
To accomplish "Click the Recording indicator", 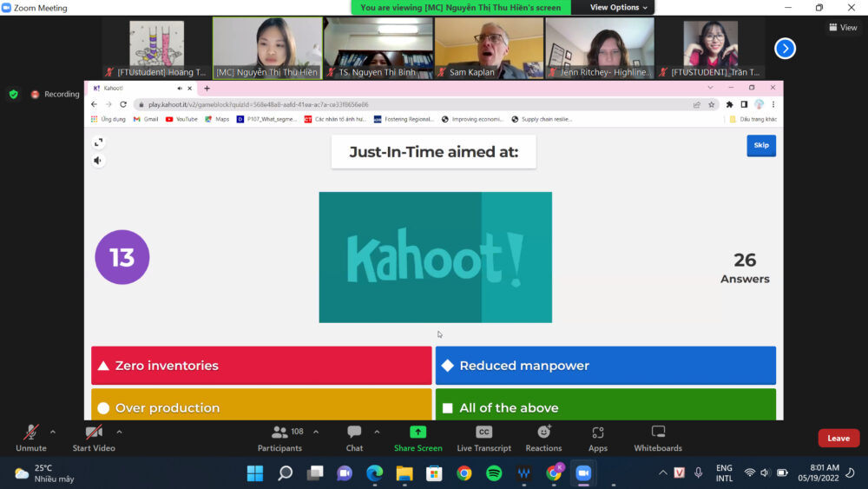I will click(56, 94).
